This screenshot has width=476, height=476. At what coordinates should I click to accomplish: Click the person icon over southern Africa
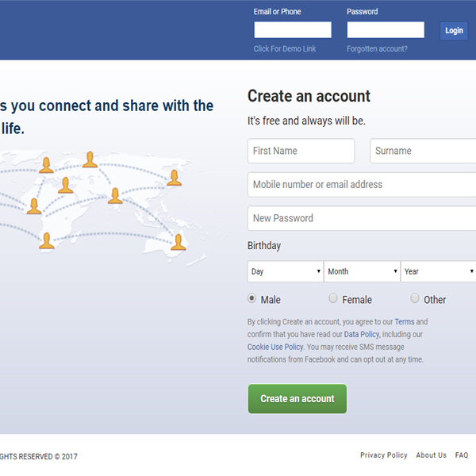(47, 240)
